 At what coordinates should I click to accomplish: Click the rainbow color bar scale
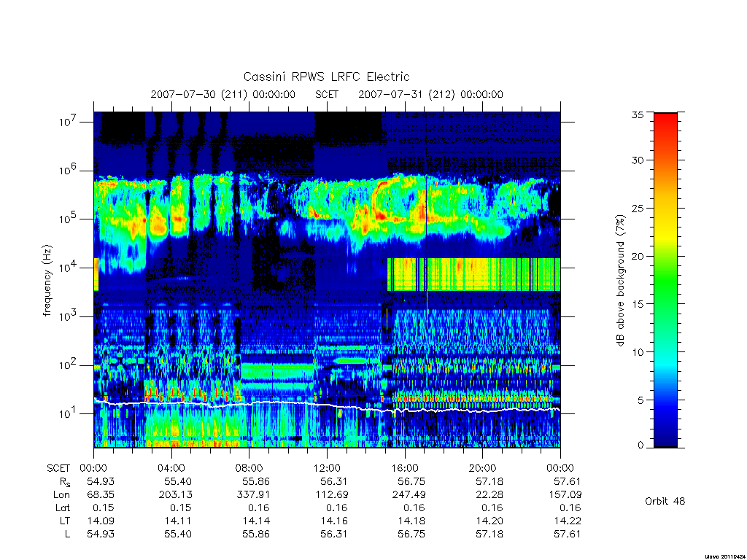[665, 280]
